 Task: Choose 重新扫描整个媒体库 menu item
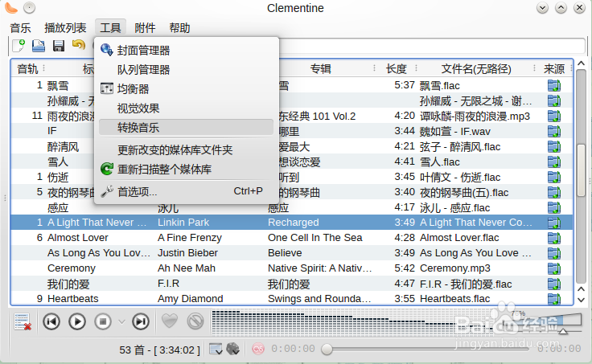[186, 169]
